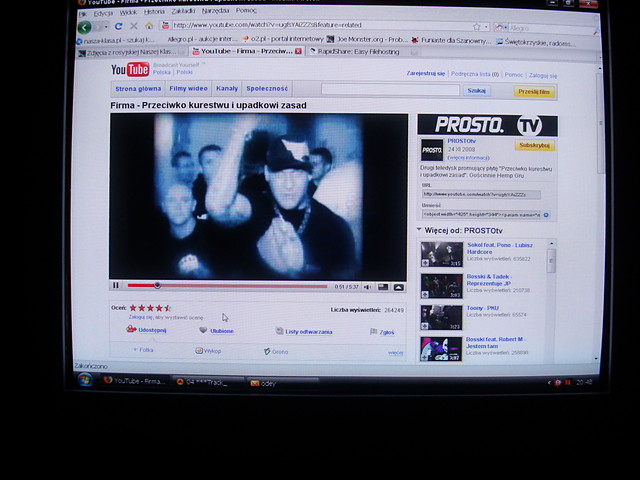Viewport: 640px width, 480px height.
Task: Subscribe using the Subskrybuj button
Action: 534,145
